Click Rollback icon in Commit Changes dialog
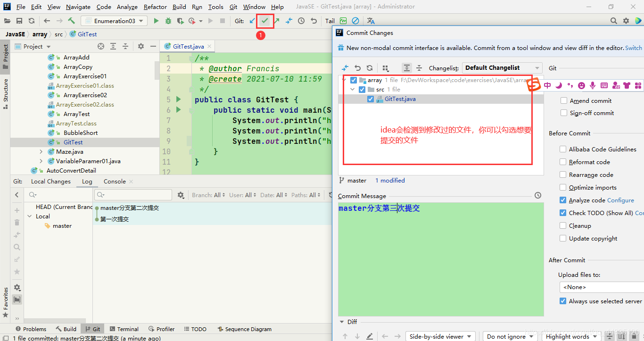The width and height of the screenshot is (644, 341). [x=357, y=68]
